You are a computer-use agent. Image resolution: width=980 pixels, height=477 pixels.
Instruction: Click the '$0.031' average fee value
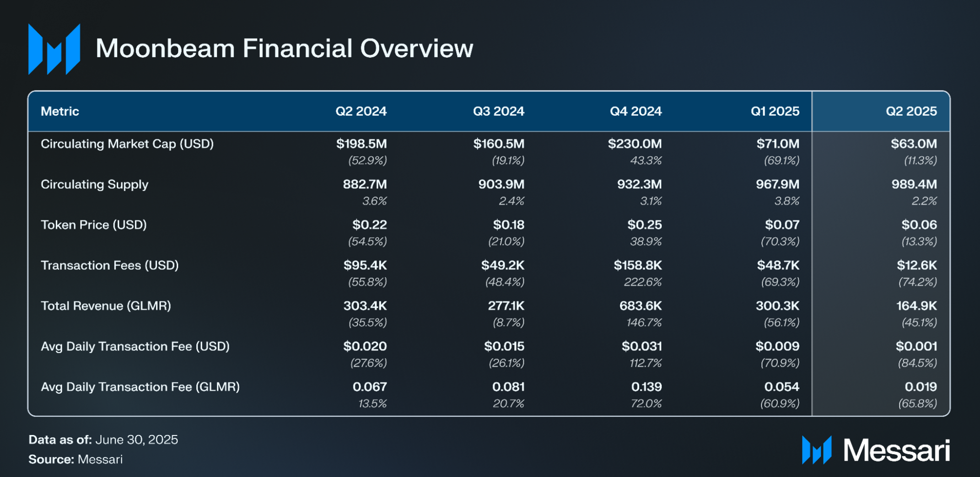[x=641, y=346]
